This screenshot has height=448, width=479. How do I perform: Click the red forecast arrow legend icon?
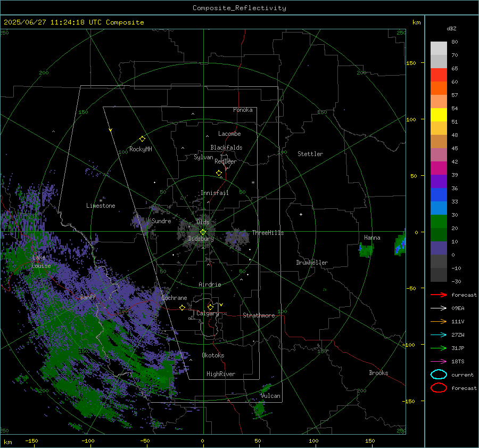pyautogui.click(x=439, y=295)
